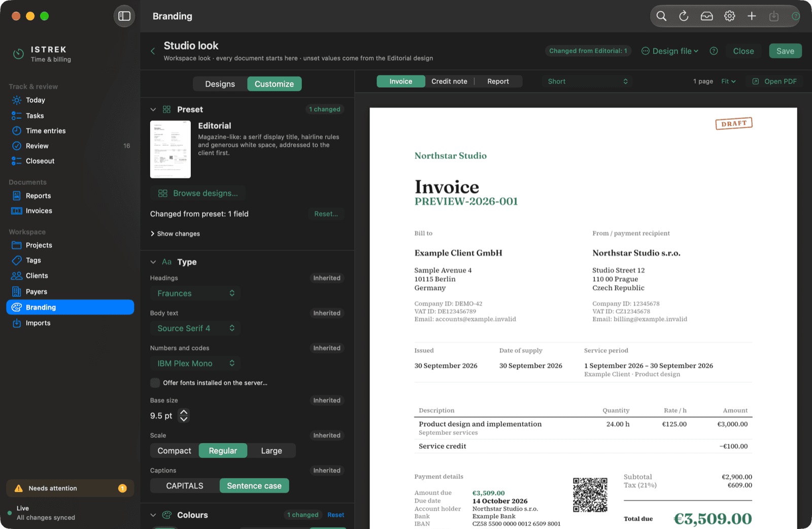Viewport: 812px width, 529px height.
Task: Switch to the Designs tab
Action: coord(220,84)
